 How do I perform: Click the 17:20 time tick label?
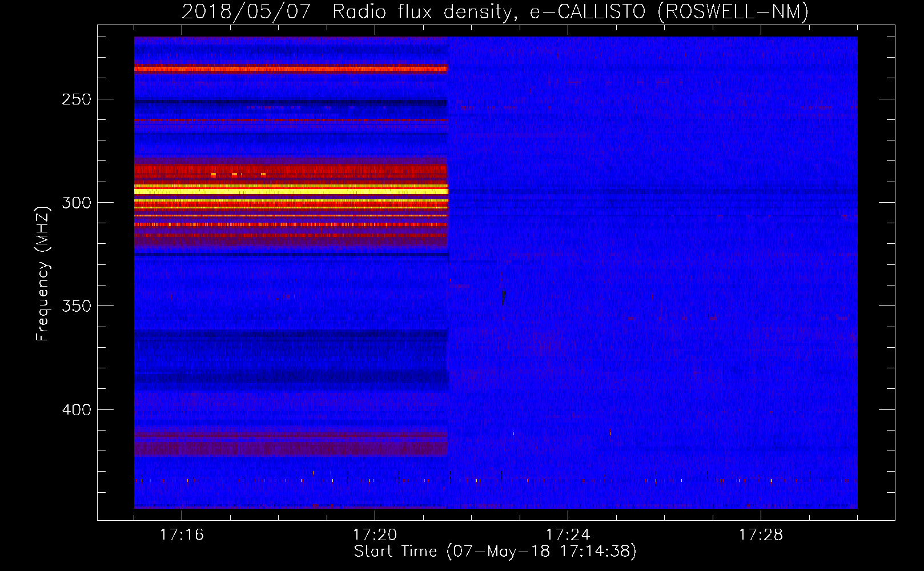click(x=375, y=534)
